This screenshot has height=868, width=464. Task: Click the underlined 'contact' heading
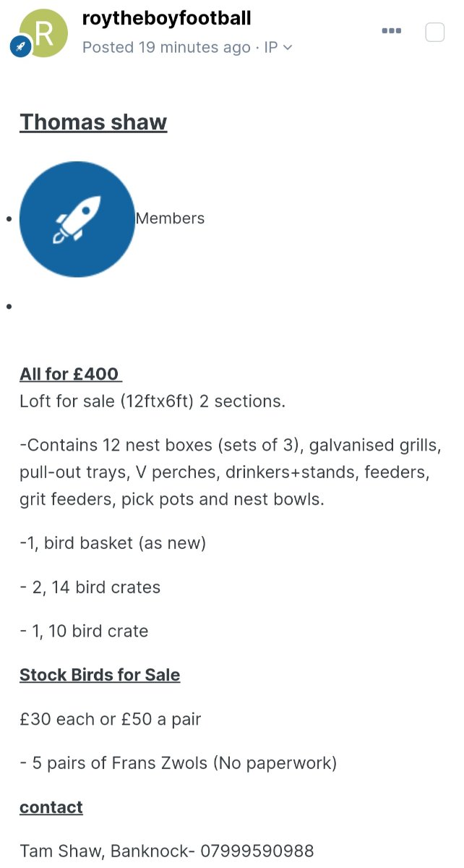51,807
